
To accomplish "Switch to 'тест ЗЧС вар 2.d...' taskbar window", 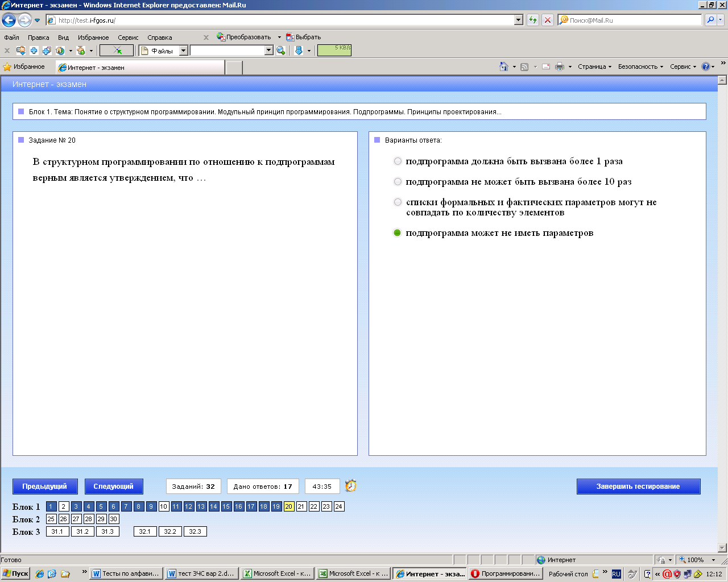I will 201,574.
